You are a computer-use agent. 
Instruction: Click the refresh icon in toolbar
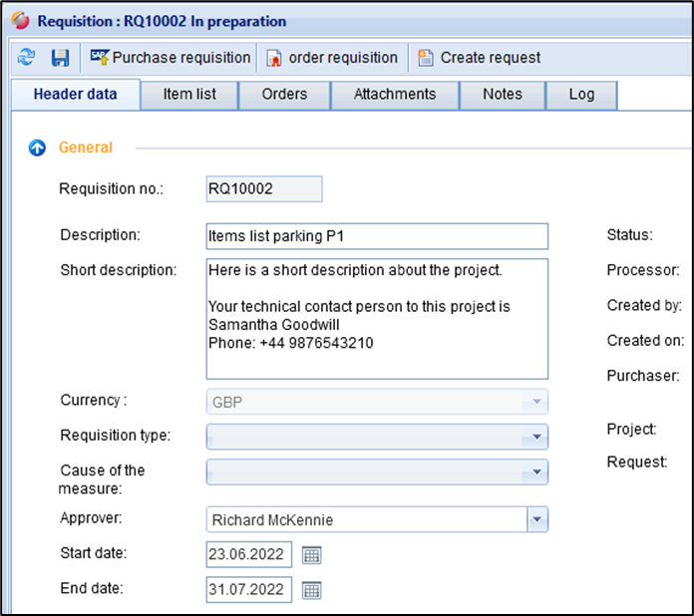click(x=27, y=58)
